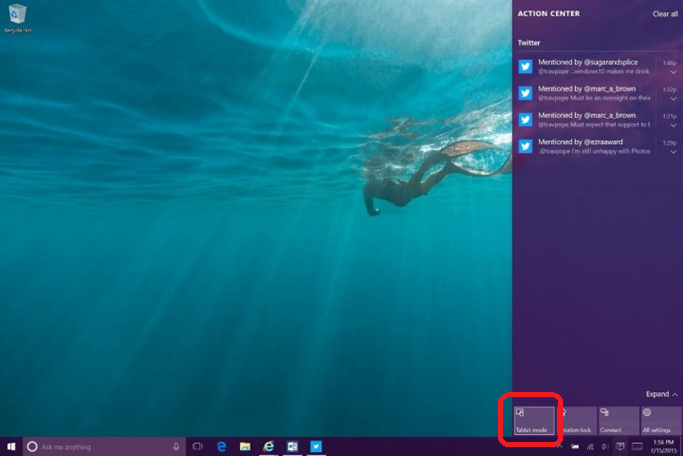Open the clock showing 1:56 PM
Viewport: 683px width, 456px height.
663,447
